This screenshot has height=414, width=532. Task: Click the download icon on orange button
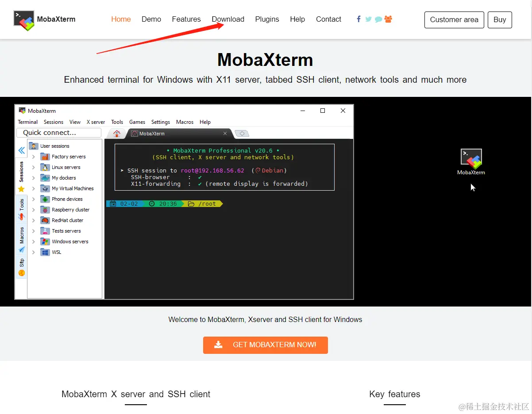218,345
